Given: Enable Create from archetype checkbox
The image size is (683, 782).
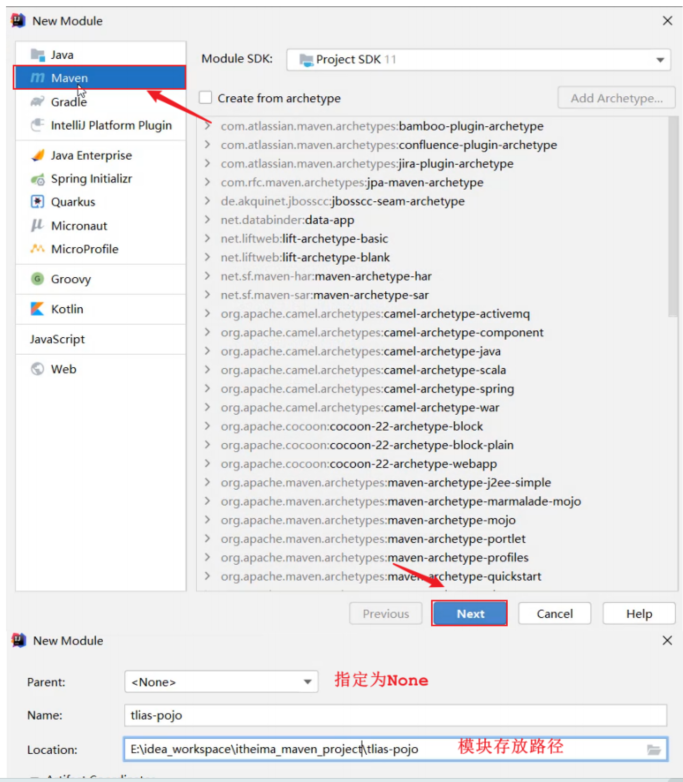Looking at the screenshot, I should tap(206, 98).
